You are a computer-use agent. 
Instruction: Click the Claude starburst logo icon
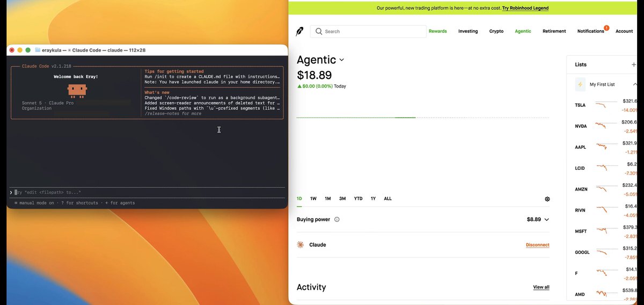(x=301, y=245)
